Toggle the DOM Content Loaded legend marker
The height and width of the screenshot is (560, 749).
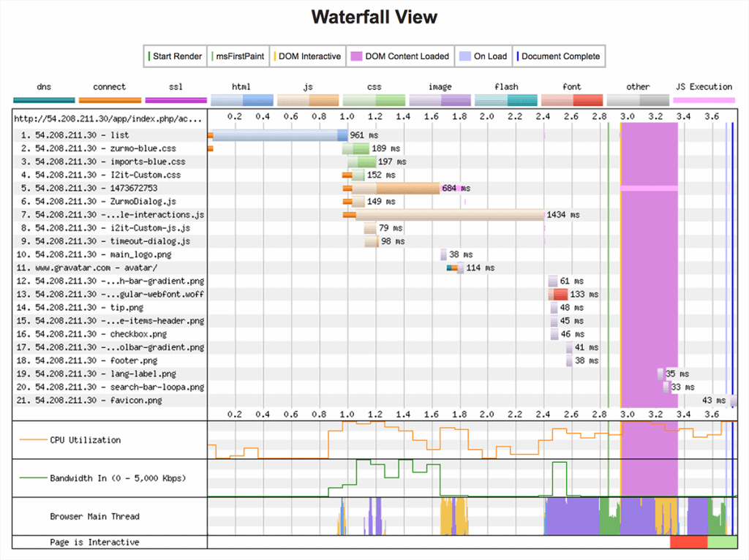click(x=400, y=56)
